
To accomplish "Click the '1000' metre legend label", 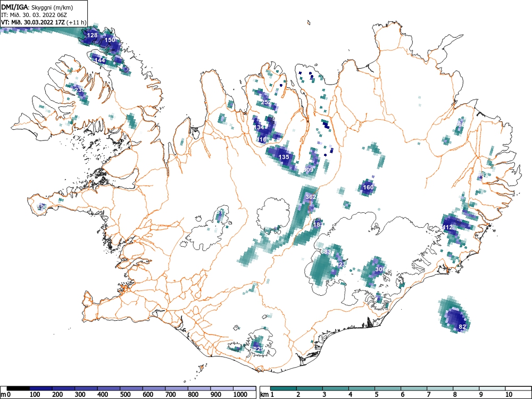I will 240,395.
